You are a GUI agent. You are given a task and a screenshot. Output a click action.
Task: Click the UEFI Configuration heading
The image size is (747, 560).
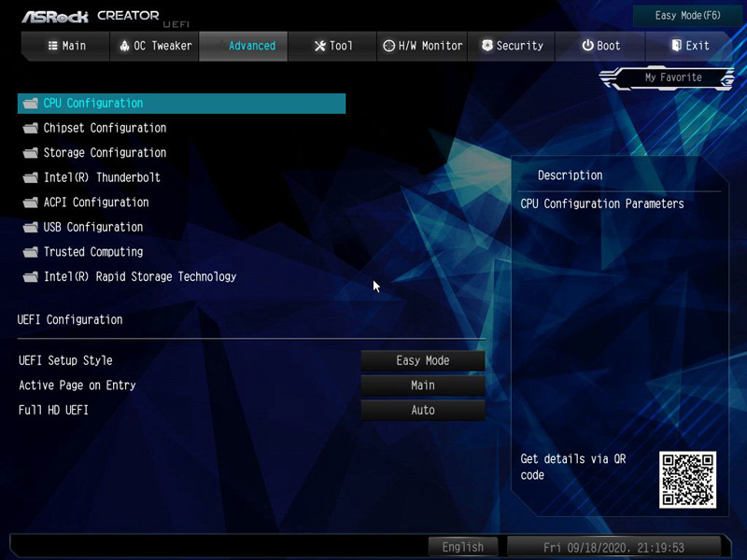(x=70, y=319)
